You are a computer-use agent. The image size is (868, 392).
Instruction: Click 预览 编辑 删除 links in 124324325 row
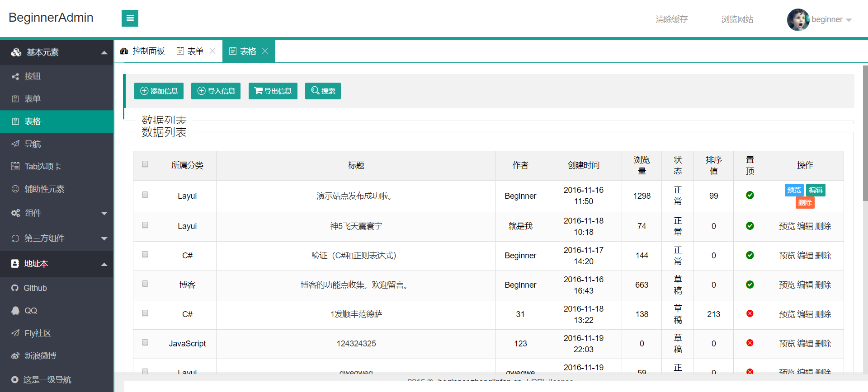[x=805, y=344]
